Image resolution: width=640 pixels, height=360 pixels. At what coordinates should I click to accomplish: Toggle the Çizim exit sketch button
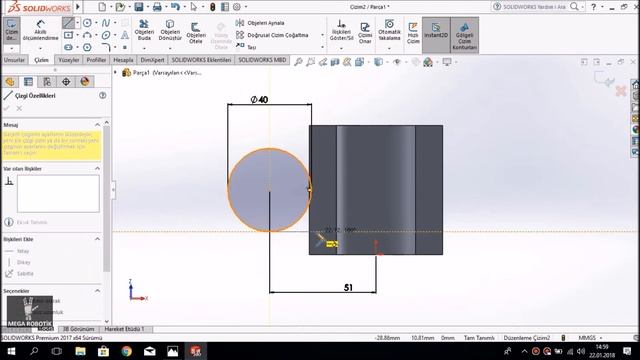pyautogui.click(x=11, y=30)
